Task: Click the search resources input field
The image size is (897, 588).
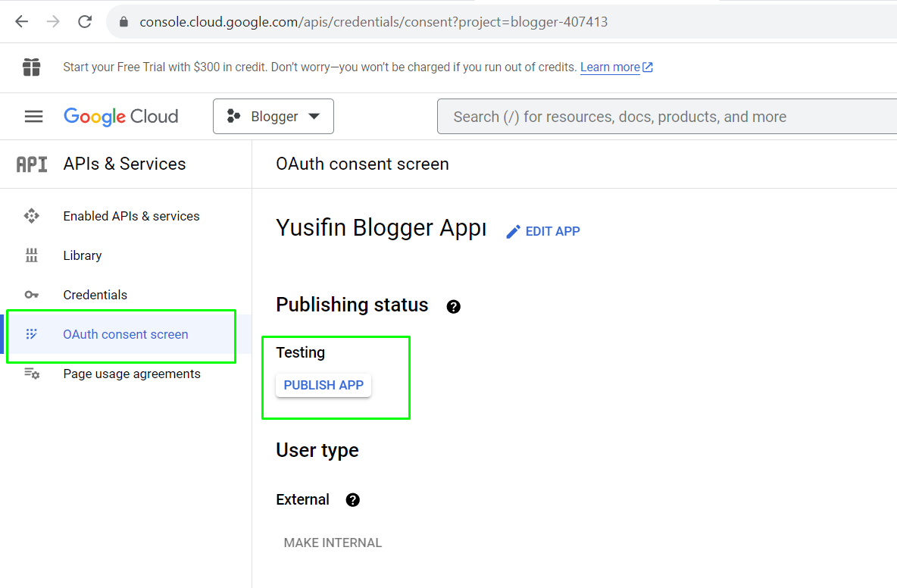Action: [x=667, y=117]
